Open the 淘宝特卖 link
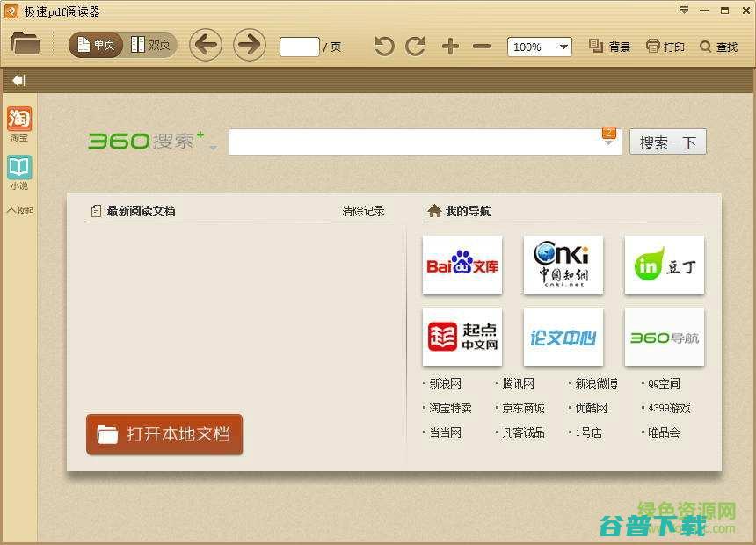Screen dimensions: 756x545 click(450, 408)
